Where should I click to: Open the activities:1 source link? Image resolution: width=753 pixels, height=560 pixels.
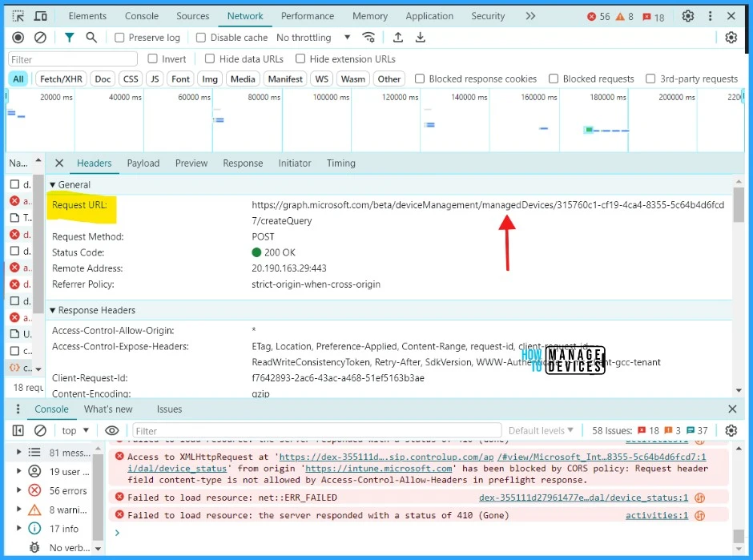click(x=657, y=515)
